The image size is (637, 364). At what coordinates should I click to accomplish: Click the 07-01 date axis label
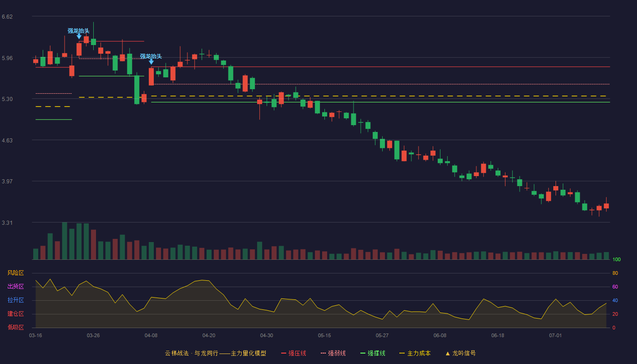pos(556,335)
